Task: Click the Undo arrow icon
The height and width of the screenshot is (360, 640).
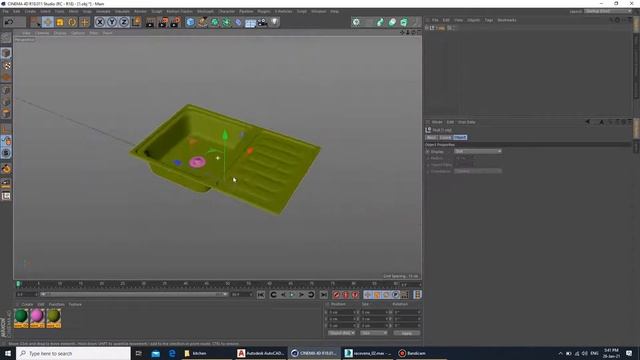Action: tap(9, 22)
